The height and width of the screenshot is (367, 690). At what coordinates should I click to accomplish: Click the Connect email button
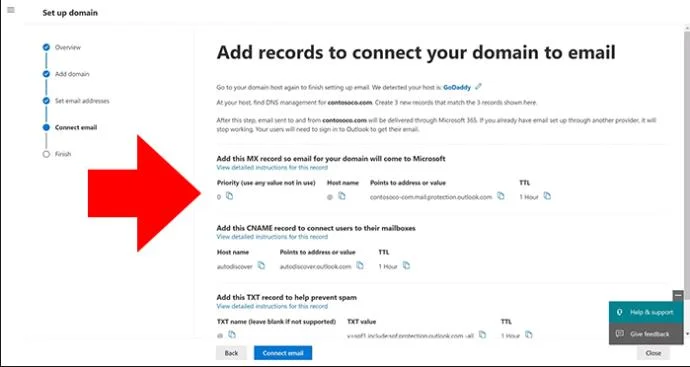(283, 353)
